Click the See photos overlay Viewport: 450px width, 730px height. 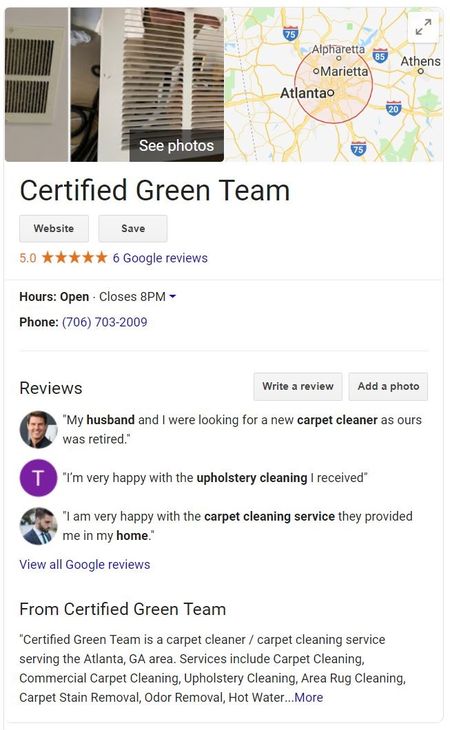[x=176, y=146]
